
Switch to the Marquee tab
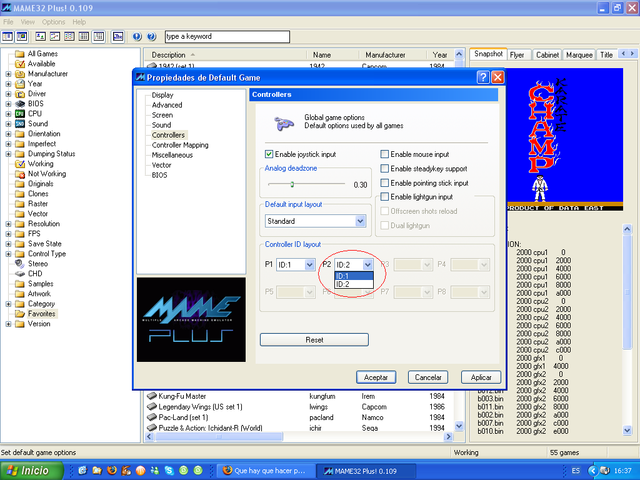click(x=579, y=55)
